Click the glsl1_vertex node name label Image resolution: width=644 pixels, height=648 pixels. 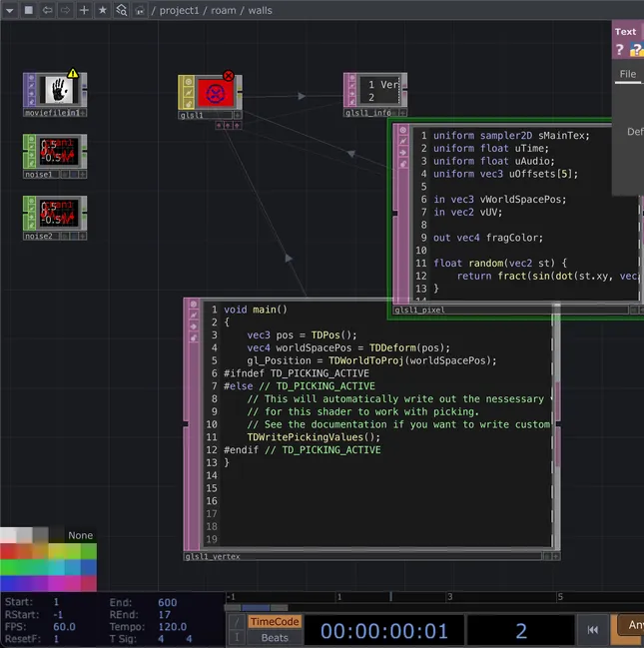click(x=213, y=557)
